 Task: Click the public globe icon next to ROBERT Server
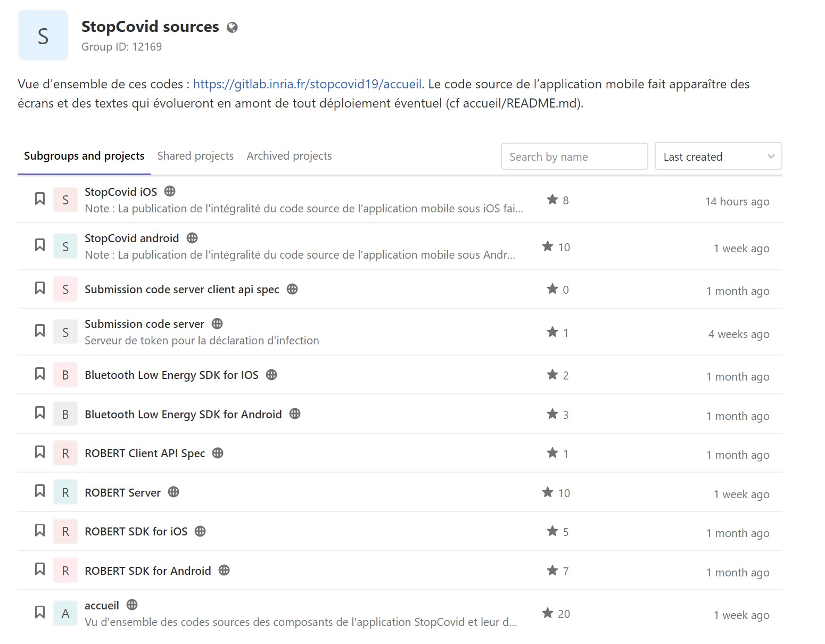pyautogui.click(x=174, y=492)
